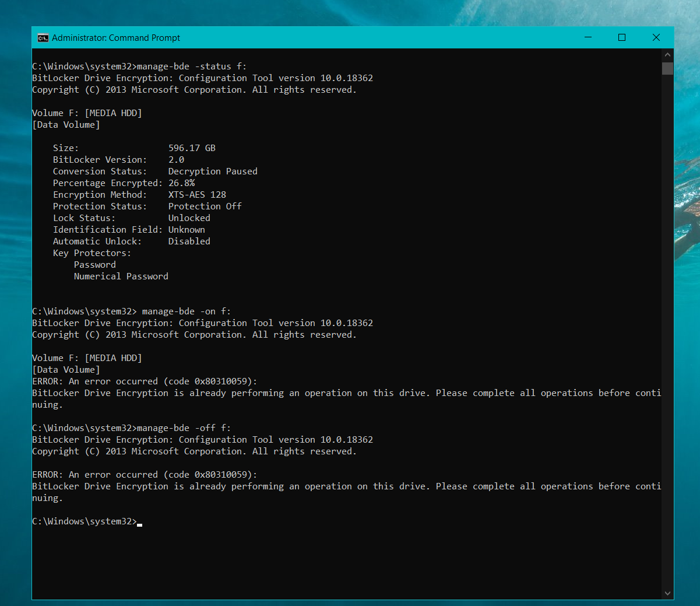700x606 pixels.
Task: Click the 'Numerical Password' key protector line
Action: pyautogui.click(x=121, y=276)
